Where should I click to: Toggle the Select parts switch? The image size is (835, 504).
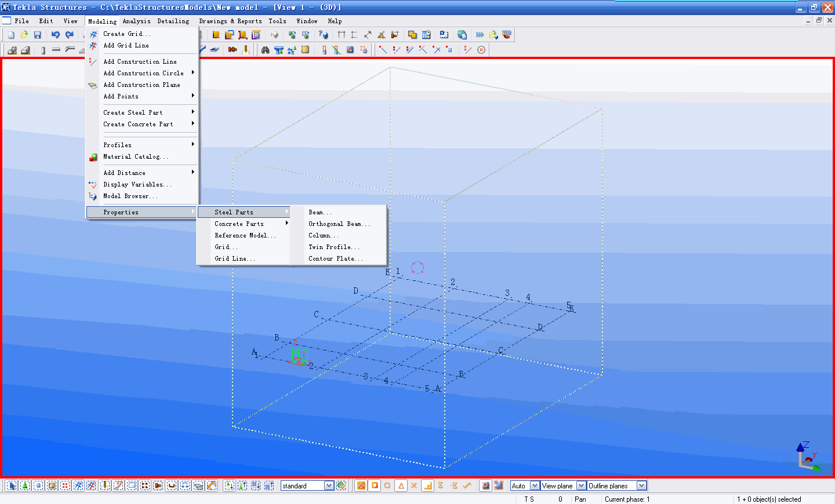click(x=38, y=485)
